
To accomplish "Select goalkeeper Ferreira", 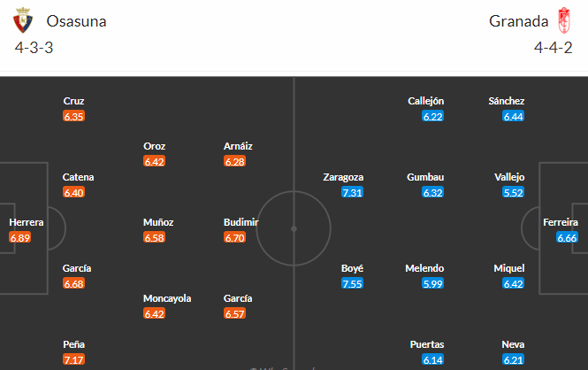I will [561, 222].
